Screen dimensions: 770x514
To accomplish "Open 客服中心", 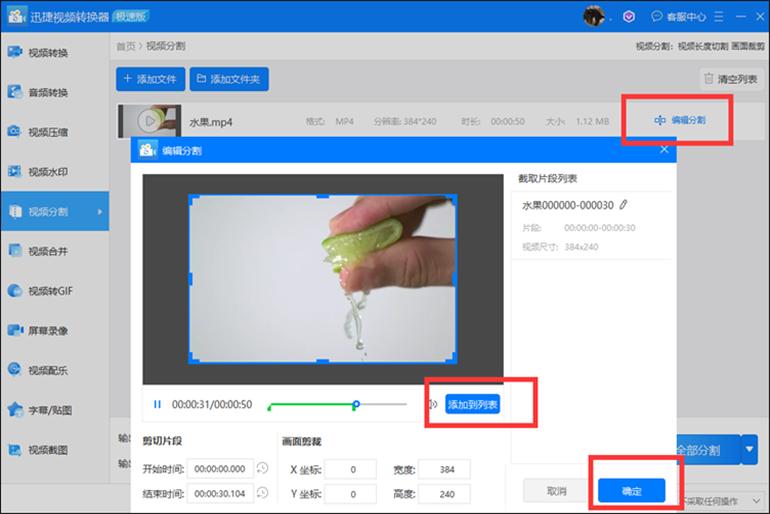I will point(678,17).
